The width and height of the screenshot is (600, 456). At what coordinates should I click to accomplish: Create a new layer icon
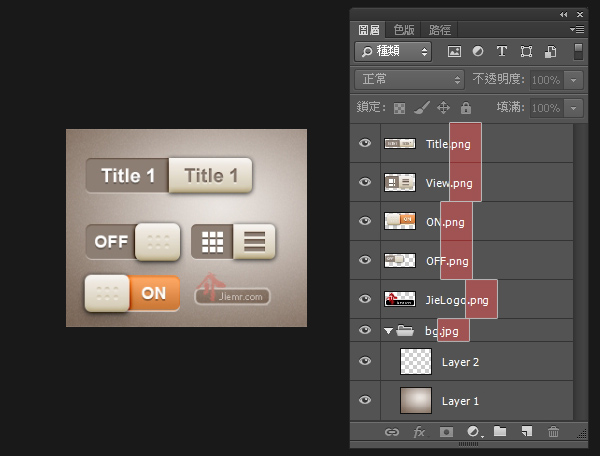(x=527, y=431)
